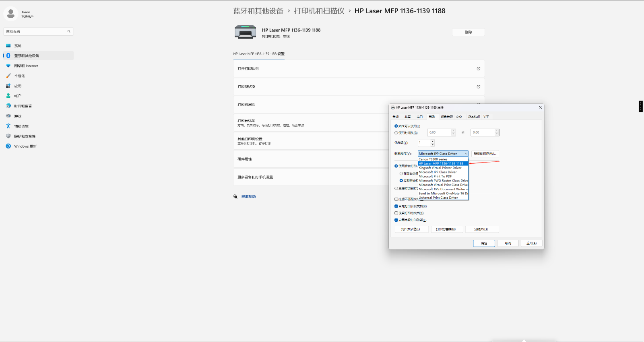Screen dimensions: 644x342
Task: Click the 隐私和安全性 shield icon
Action: point(8,136)
